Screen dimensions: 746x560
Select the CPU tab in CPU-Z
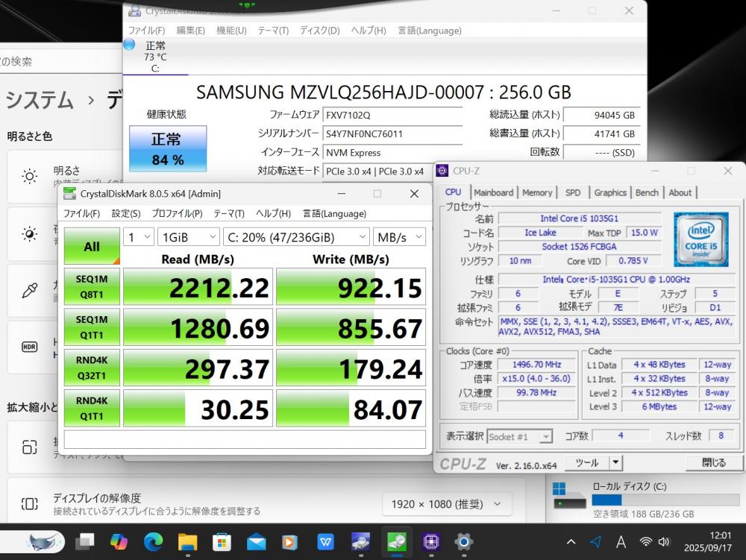pos(454,192)
